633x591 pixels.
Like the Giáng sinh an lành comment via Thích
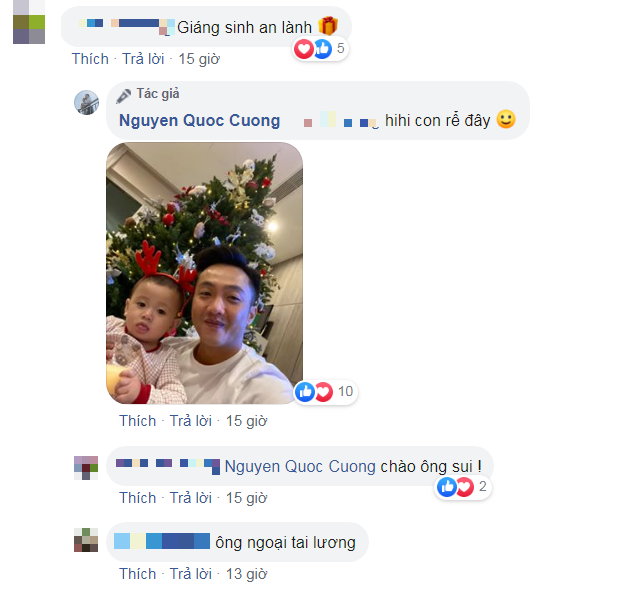[90, 59]
